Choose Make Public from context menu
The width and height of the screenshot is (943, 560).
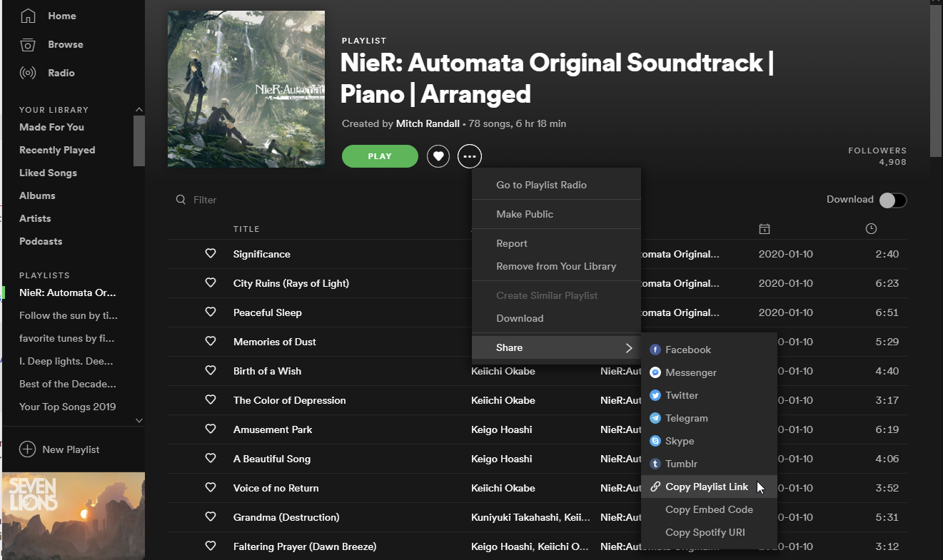tap(556, 214)
